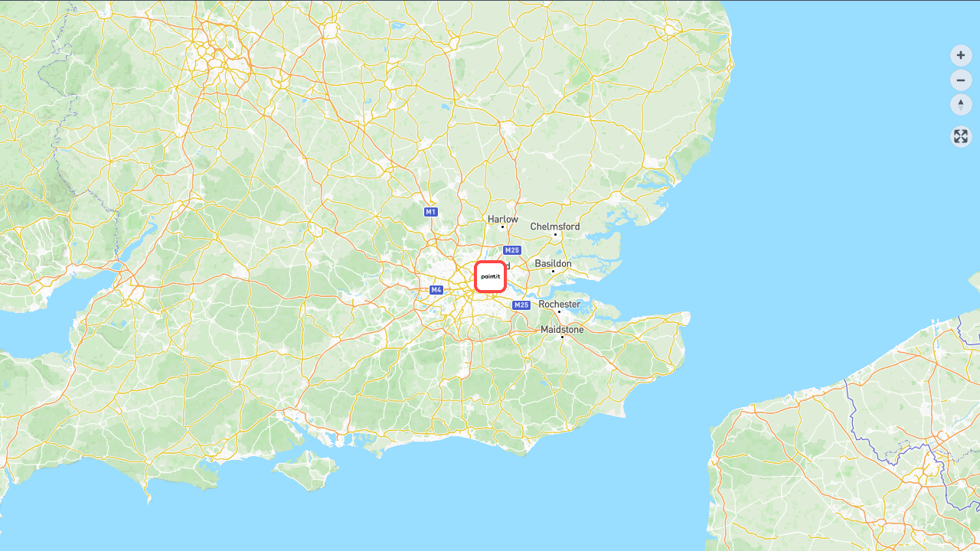The height and width of the screenshot is (551, 980).
Task: Click the dot marker below Basildon
Action: pos(553,271)
